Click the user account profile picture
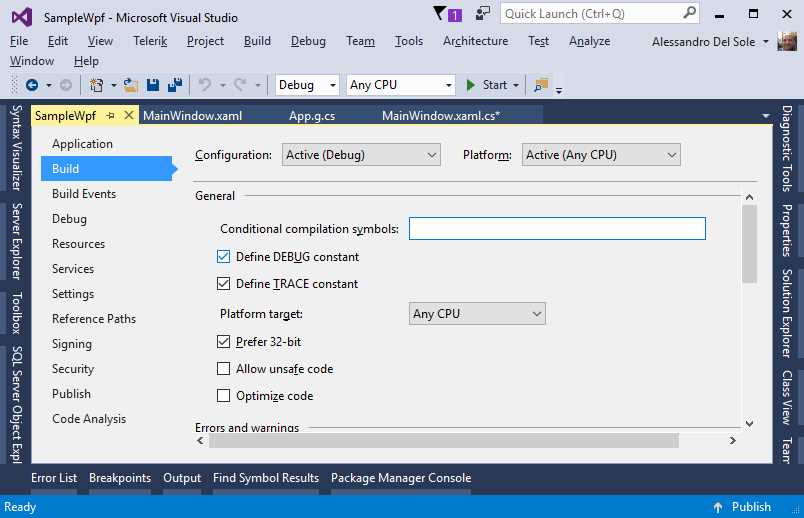 click(787, 42)
